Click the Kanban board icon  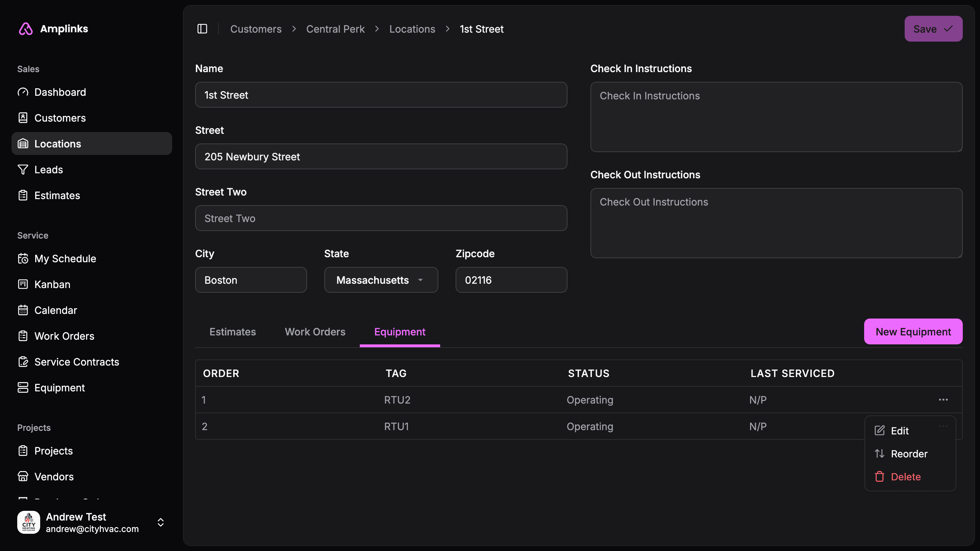coord(23,284)
